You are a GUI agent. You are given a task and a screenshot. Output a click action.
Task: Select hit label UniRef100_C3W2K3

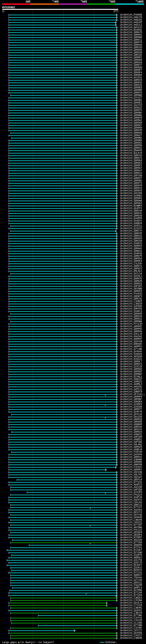click(131, 598)
